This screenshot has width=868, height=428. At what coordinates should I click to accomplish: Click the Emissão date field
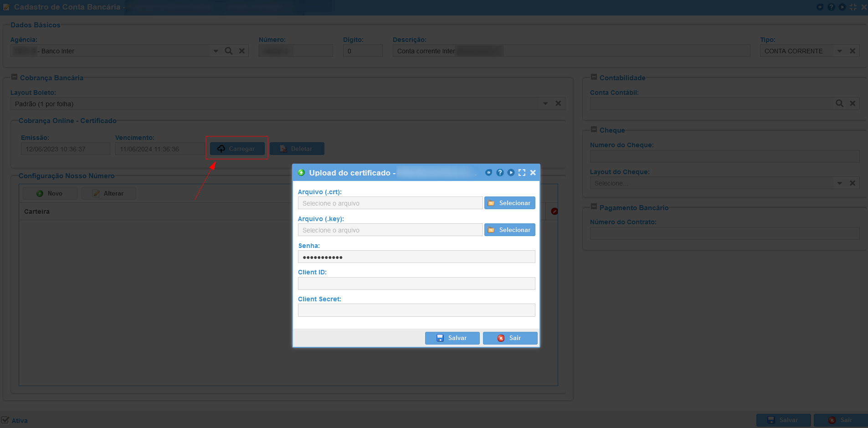tap(66, 149)
